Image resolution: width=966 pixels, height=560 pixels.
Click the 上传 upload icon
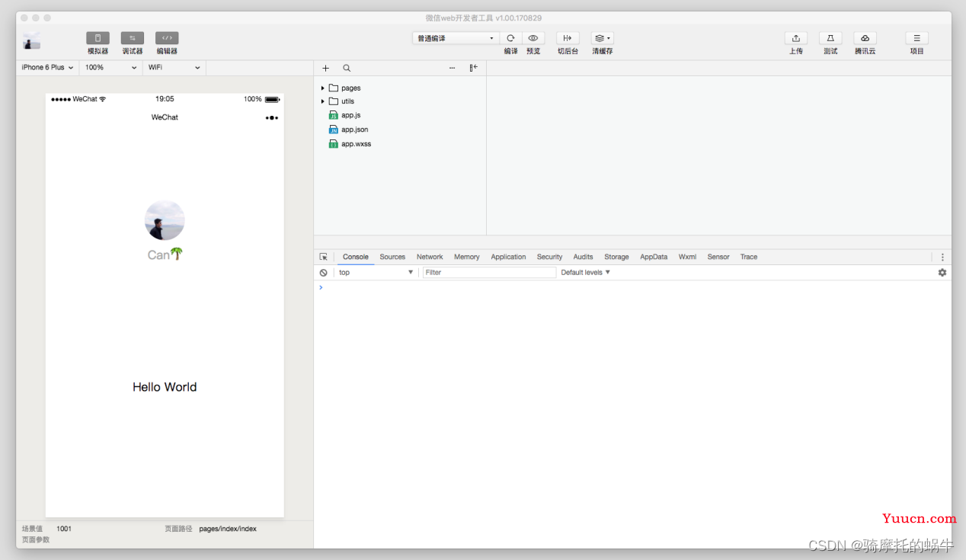(796, 38)
